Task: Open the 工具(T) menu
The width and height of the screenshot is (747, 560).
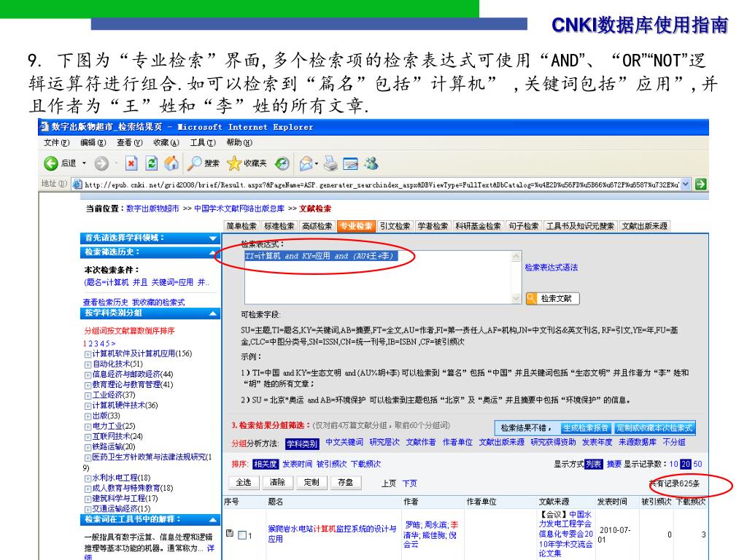Action: (x=203, y=142)
